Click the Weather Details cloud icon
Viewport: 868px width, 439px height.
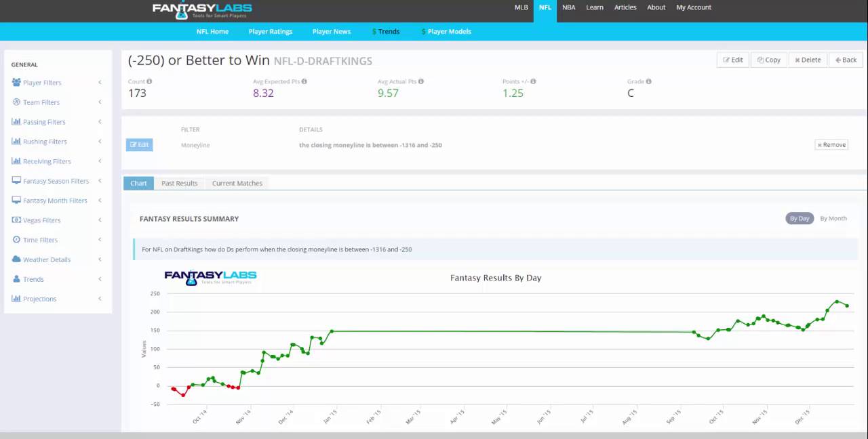tap(16, 259)
